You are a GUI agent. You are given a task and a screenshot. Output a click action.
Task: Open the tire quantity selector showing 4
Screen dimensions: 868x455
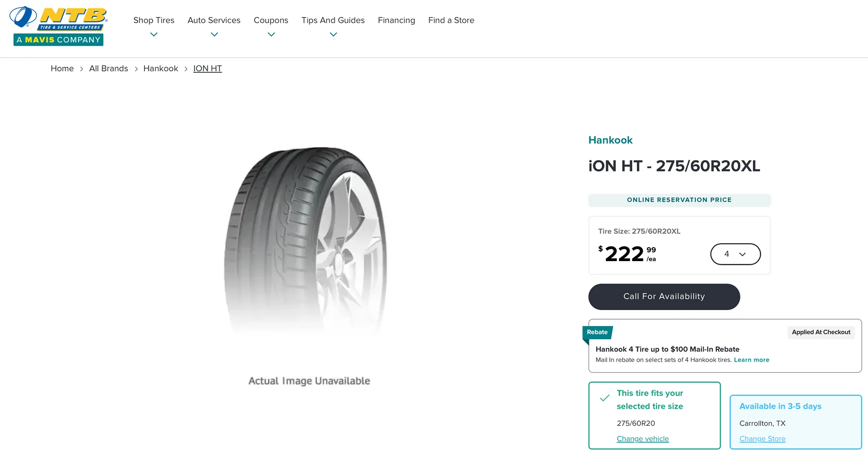click(735, 254)
